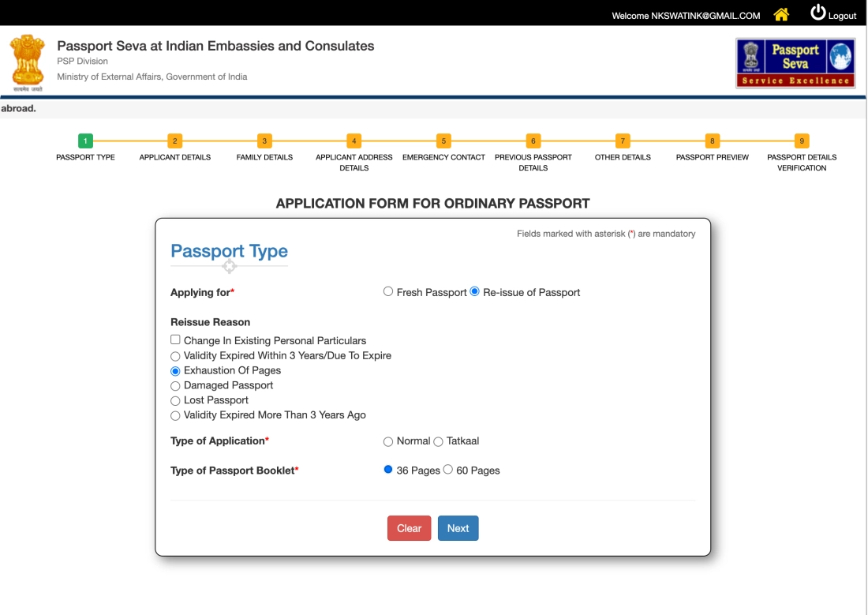
Task: Select 36 Pages booklet option
Action: pos(388,469)
